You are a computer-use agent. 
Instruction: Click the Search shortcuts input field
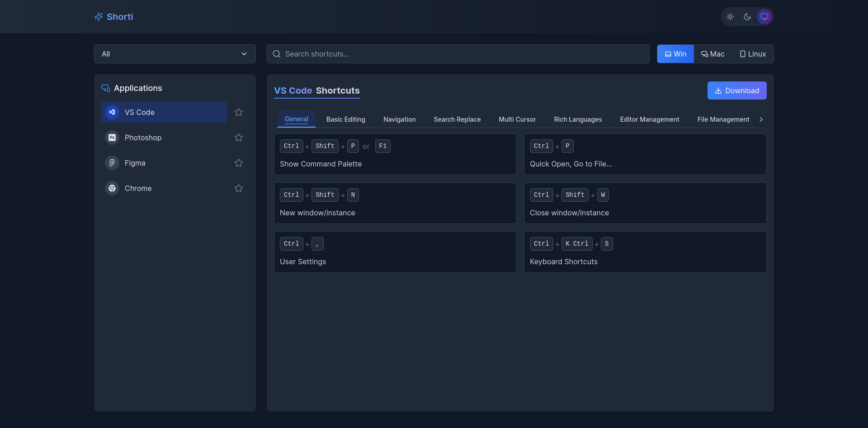(458, 54)
